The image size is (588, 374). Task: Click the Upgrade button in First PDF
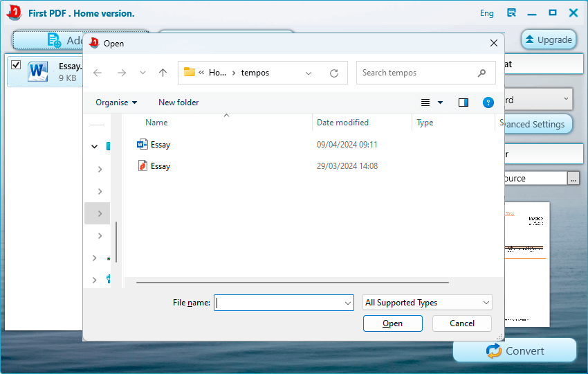tap(549, 39)
